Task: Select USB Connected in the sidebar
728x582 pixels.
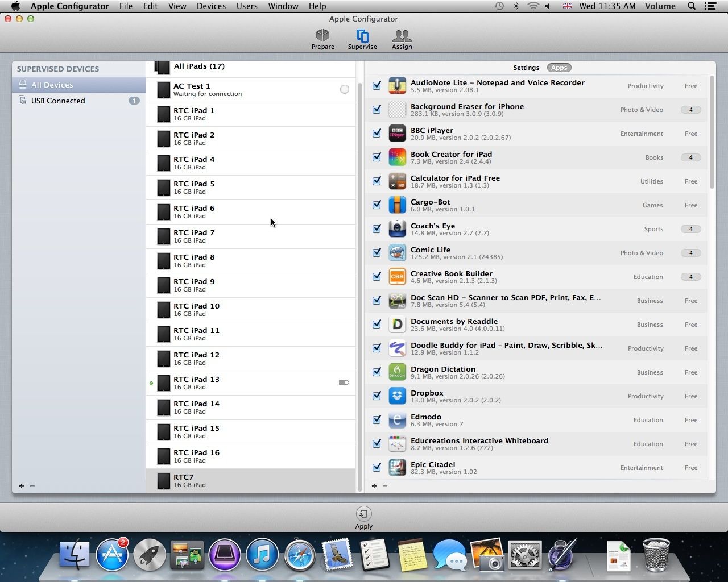Action: pos(79,101)
